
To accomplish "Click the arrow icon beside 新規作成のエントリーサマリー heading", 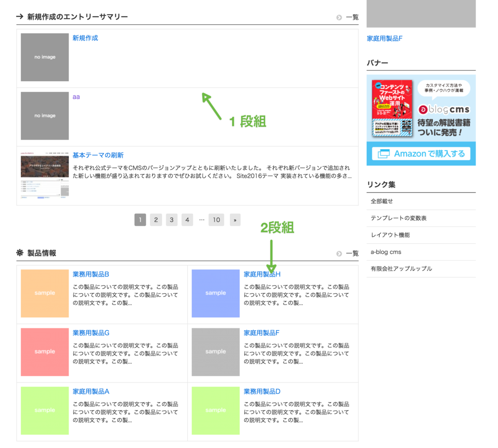I will pyautogui.click(x=19, y=16).
